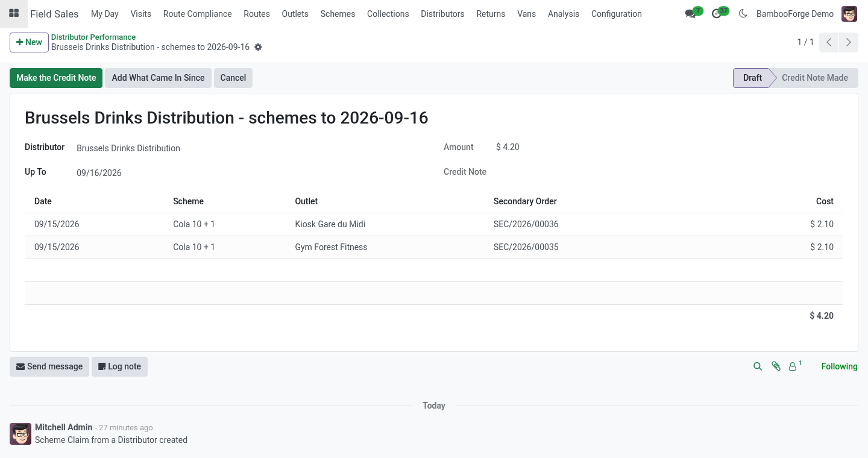Screen dimensions: 868x458
Task: Open the main apps grid icon
Action: [x=14, y=13]
